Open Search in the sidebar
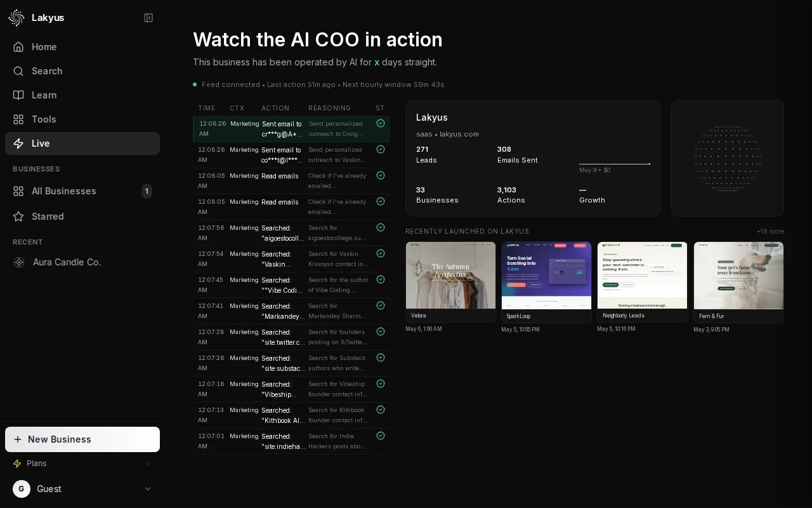 tap(82, 71)
